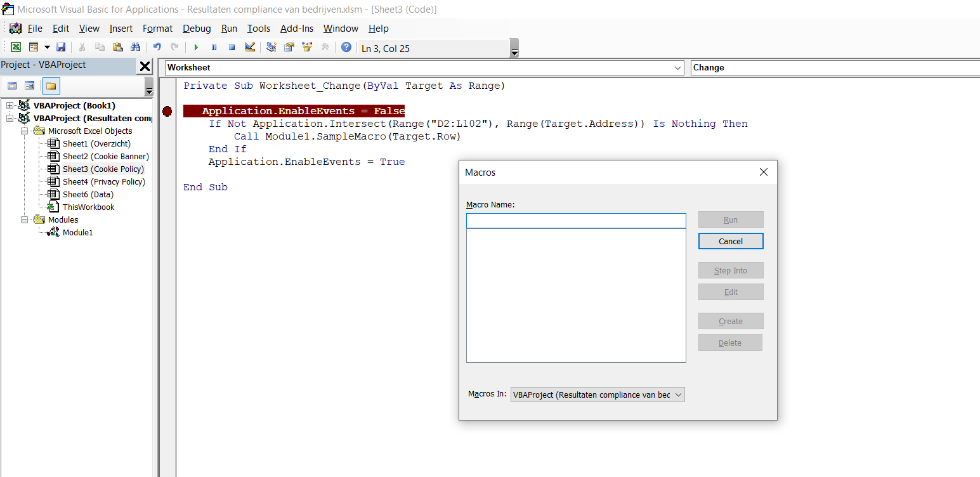Click the highlighted Application.EnableEvents = False line
The width and height of the screenshot is (980, 477).
pos(294,111)
